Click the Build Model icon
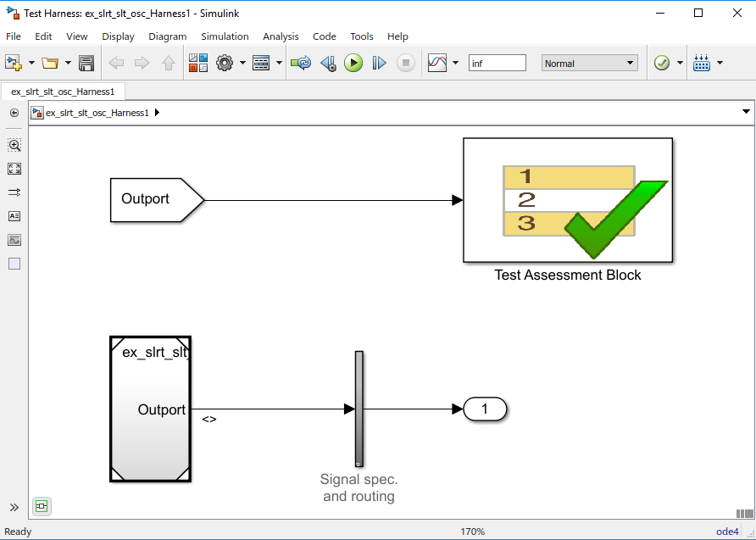756x540 pixels. click(702, 63)
